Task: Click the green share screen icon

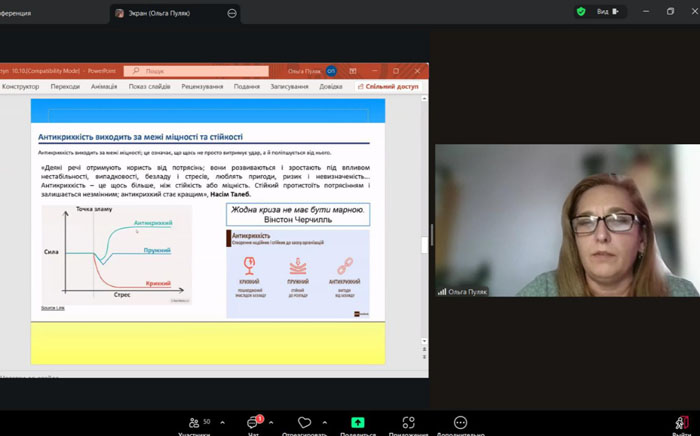Action: tap(358, 422)
